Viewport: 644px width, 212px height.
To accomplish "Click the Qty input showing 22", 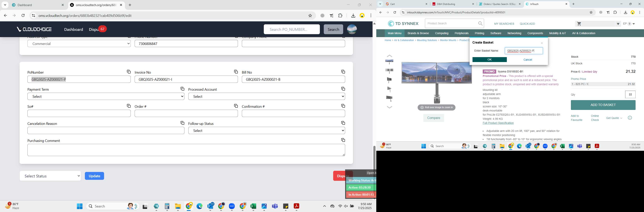I will click(630, 94).
